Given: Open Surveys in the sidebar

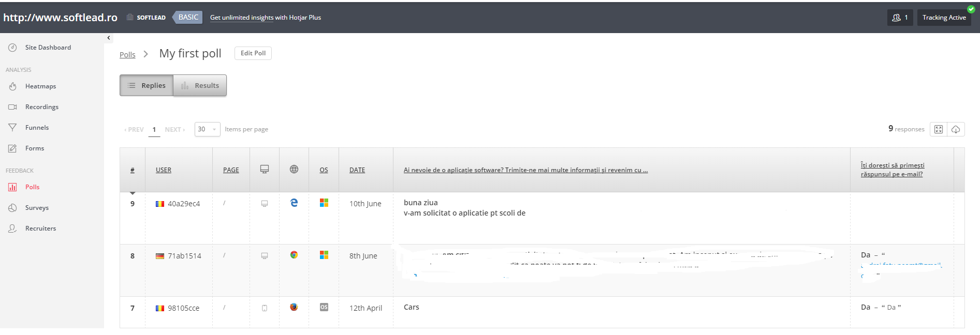Looking at the screenshot, I should pyautogui.click(x=37, y=208).
